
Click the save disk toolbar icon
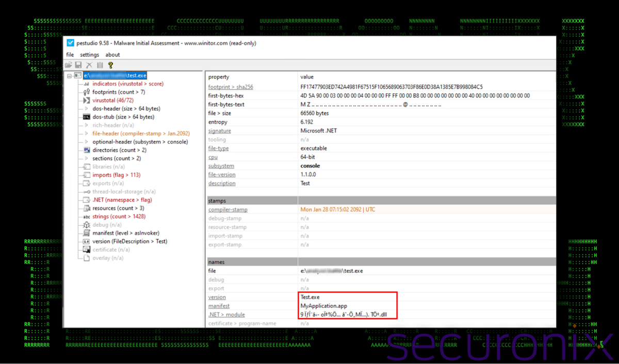(x=78, y=65)
